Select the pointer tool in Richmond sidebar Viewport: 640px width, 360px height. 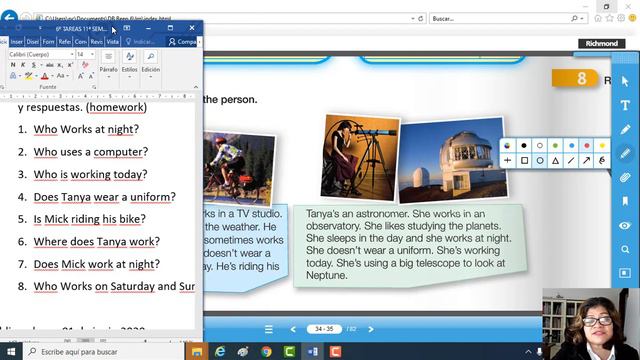625,81
